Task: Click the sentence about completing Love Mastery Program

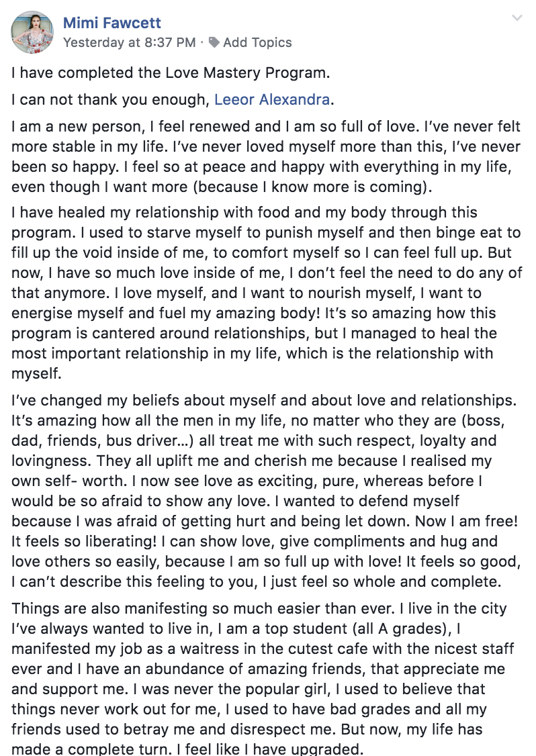Action: (171, 73)
